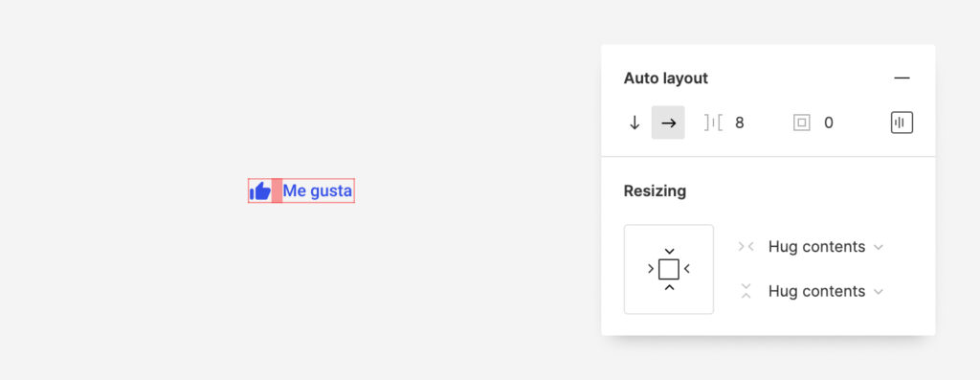The width and height of the screenshot is (980, 380).
Task: Open the horizontal Hug contents dropdown
Action: click(x=825, y=247)
